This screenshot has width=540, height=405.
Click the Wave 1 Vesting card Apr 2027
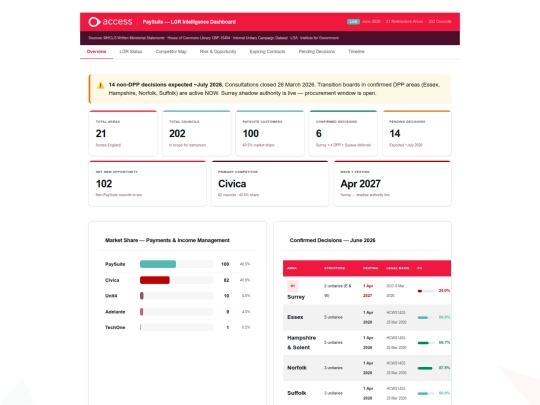tap(392, 184)
